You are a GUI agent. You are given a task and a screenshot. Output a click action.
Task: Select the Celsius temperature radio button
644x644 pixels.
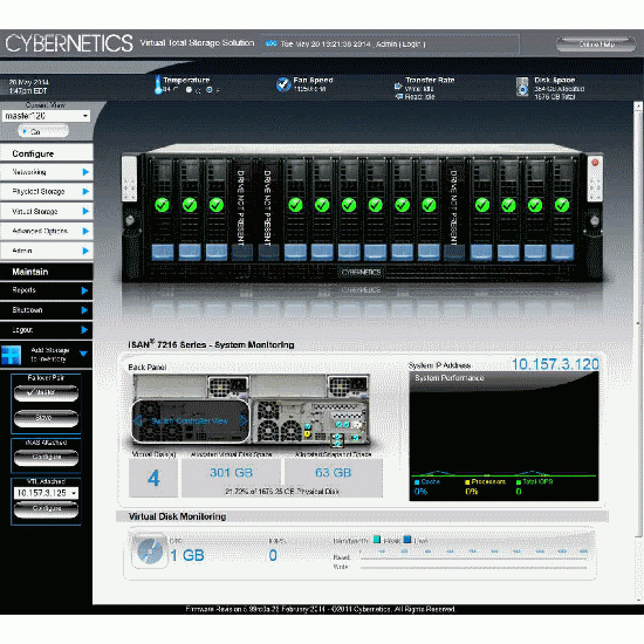(x=189, y=89)
